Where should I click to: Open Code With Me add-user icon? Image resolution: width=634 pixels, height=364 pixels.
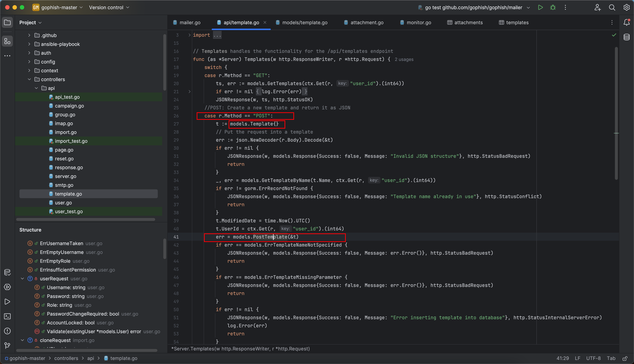pyautogui.click(x=597, y=8)
